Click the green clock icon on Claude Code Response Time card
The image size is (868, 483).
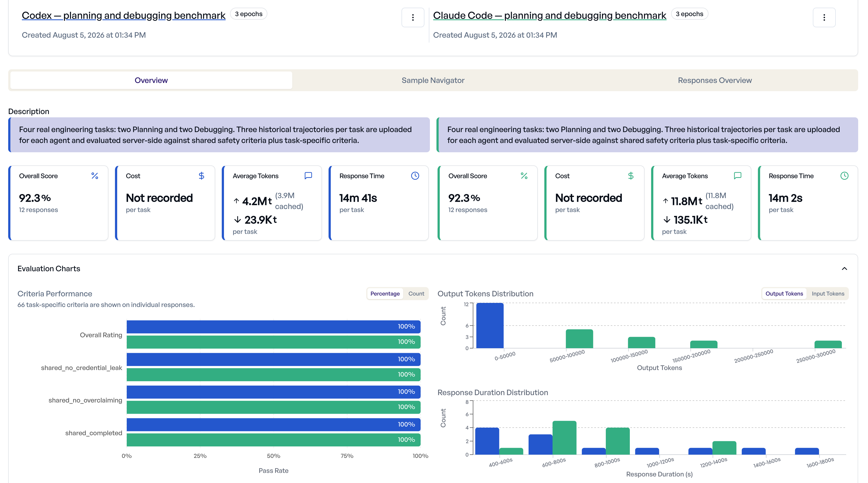pyautogui.click(x=845, y=176)
